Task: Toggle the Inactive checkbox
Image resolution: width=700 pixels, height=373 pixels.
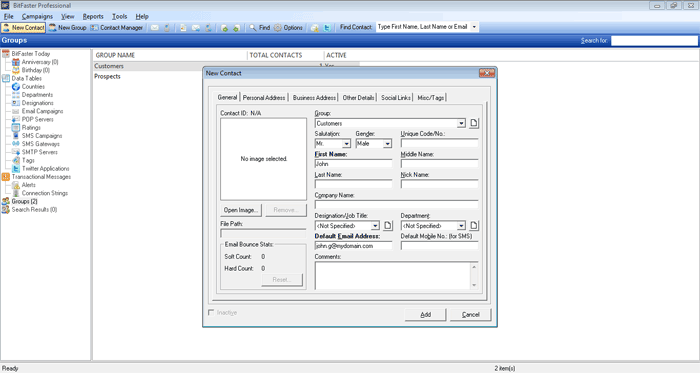Action: [211, 313]
